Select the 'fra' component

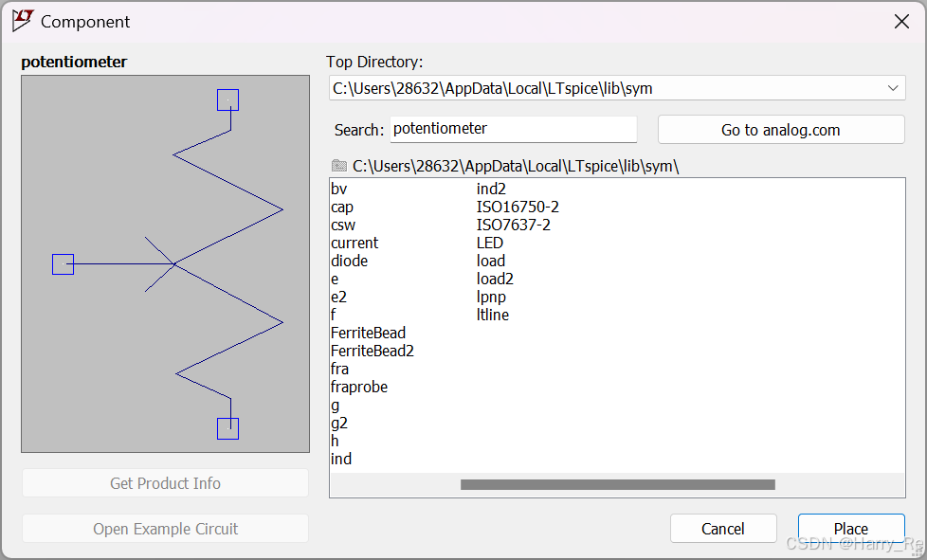tap(339, 370)
